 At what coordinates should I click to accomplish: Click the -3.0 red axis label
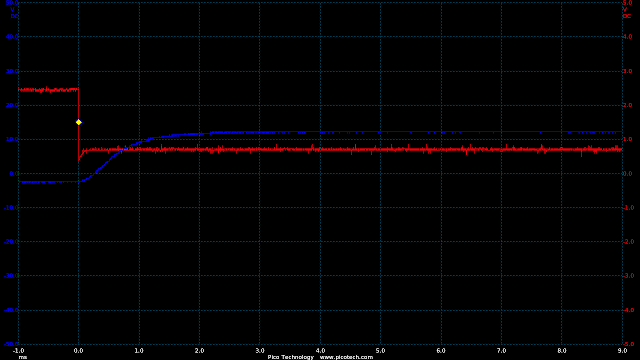point(627,276)
